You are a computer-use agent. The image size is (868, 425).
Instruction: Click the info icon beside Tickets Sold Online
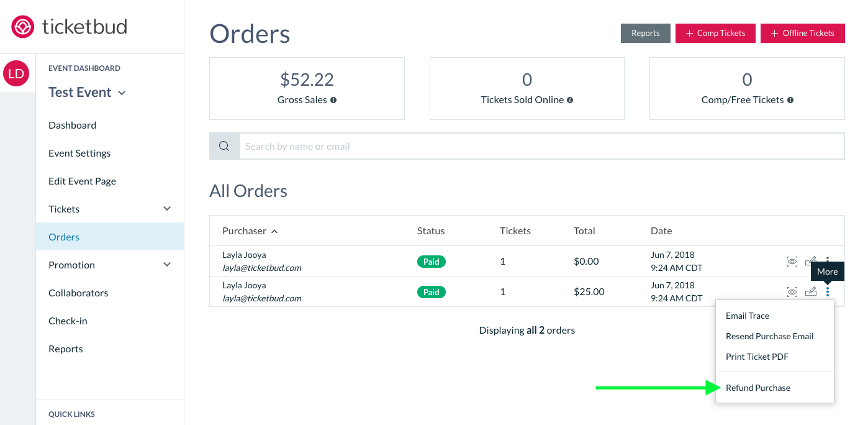pyautogui.click(x=571, y=99)
